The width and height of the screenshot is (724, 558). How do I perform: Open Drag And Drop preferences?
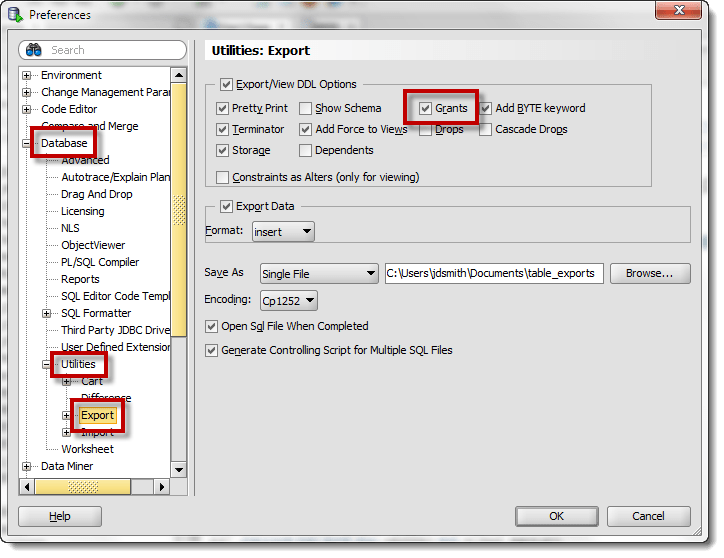[x=97, y=194]
